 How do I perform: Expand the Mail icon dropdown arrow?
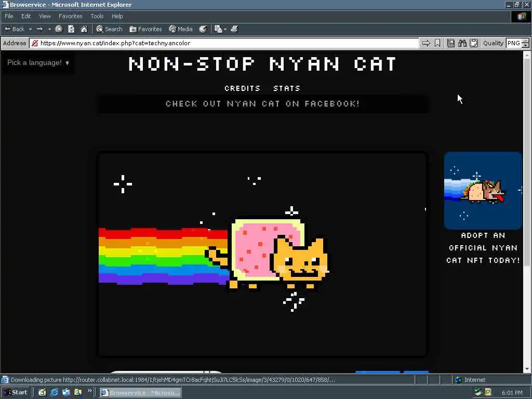point(225,29)
